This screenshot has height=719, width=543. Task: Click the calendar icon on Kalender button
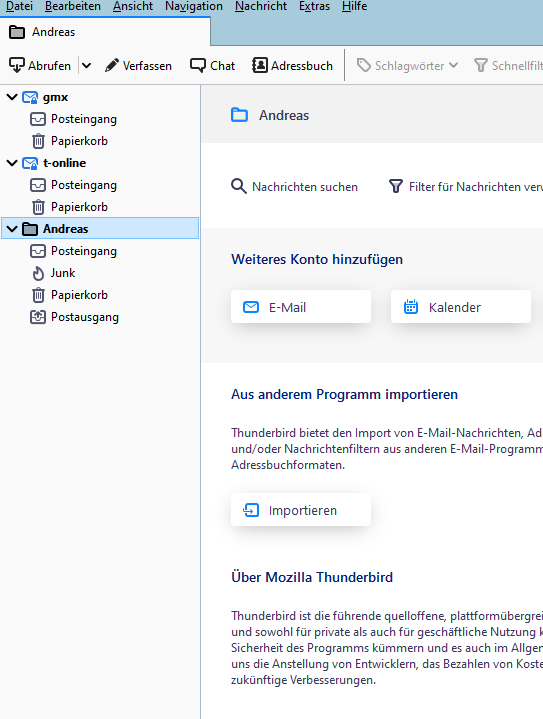(411, 306)
